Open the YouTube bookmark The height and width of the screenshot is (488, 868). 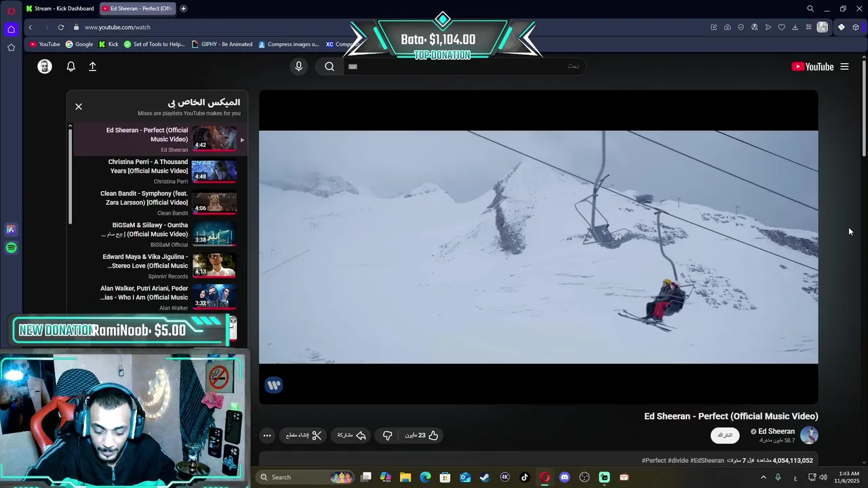(x=45, y=44)
